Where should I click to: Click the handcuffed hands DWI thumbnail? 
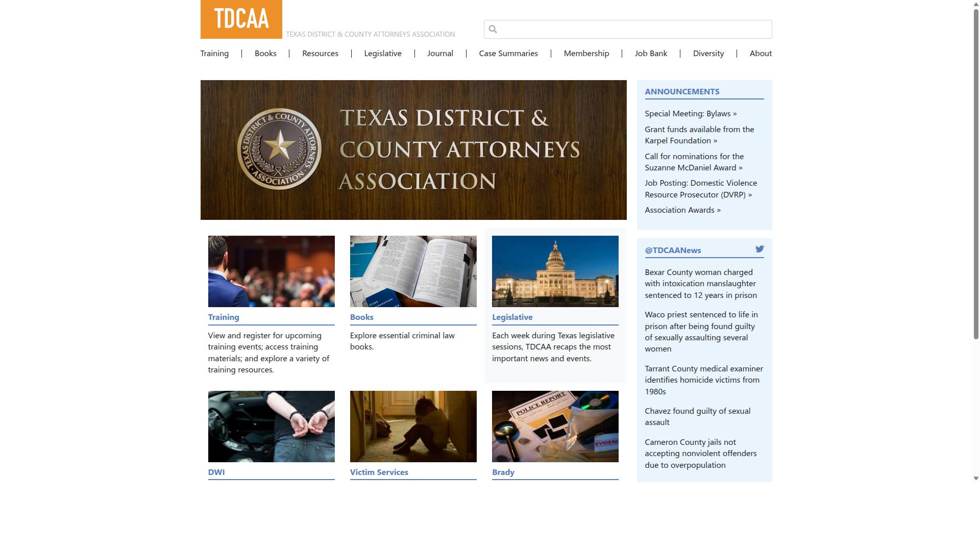pos(272,427)
